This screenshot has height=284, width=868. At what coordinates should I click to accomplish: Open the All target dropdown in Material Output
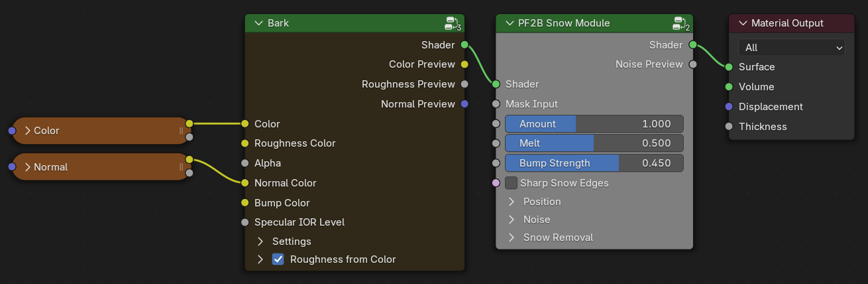[x=792, y=48]
